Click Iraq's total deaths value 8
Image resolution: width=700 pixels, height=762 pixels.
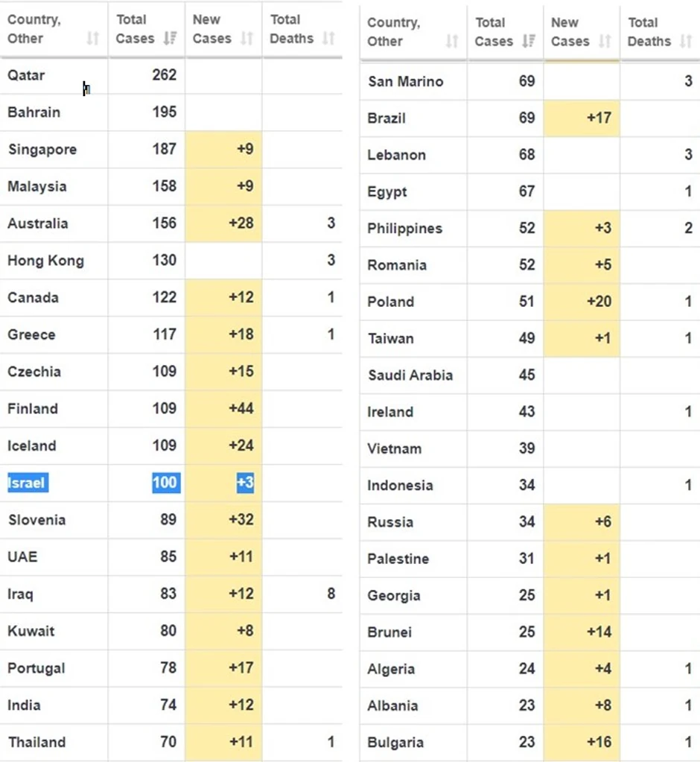[331, 594]
